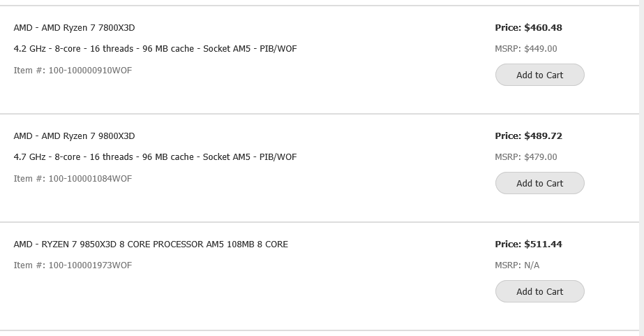This screenshot has height=336, width=644.
Task: Click the MSRP $479.00 text
Action: 526,157
